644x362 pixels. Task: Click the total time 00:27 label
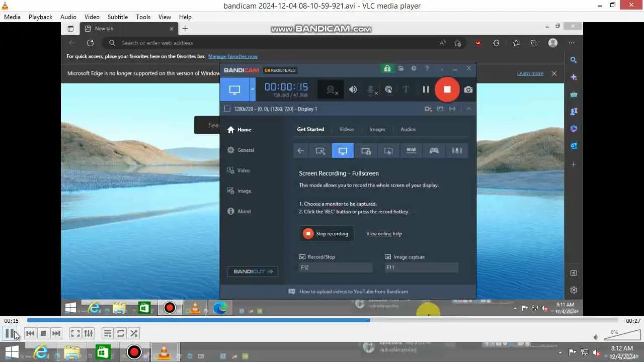click(633, 321)
